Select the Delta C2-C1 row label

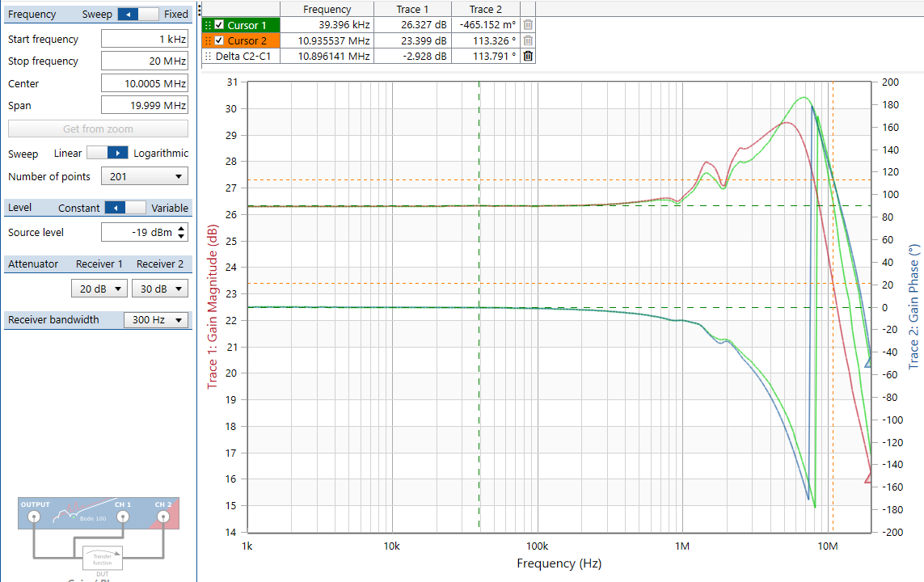(x=243, y=56)
